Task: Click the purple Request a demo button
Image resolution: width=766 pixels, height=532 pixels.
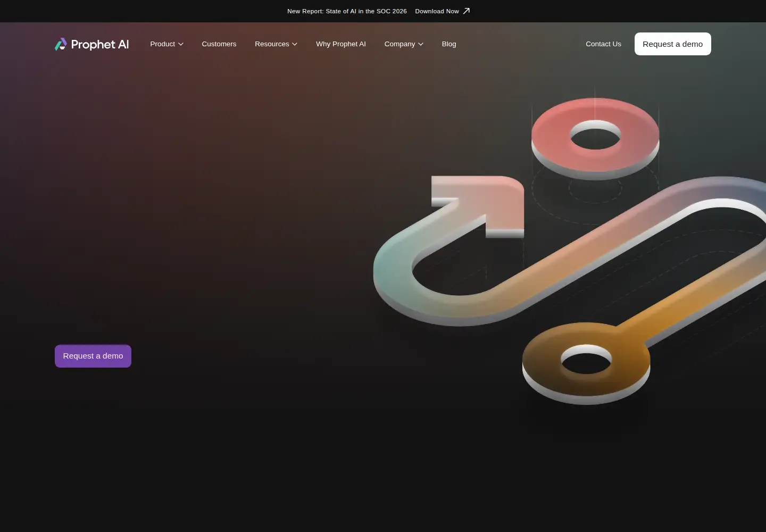Action: click(x=93, y=356)
